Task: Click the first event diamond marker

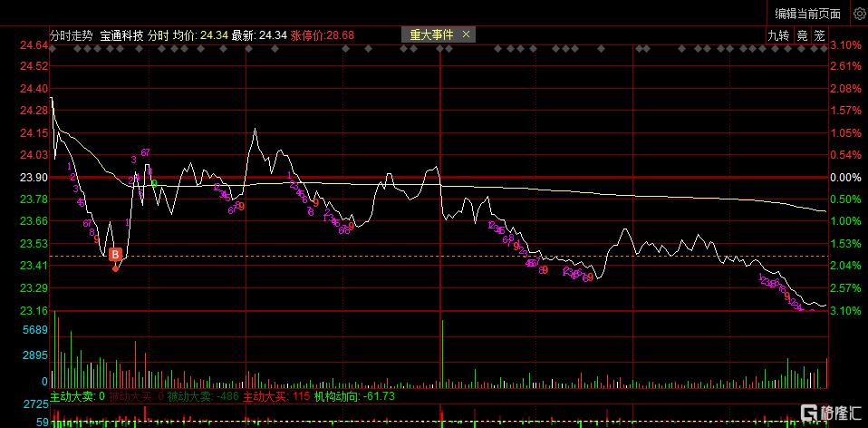Action: pos(53,49)
